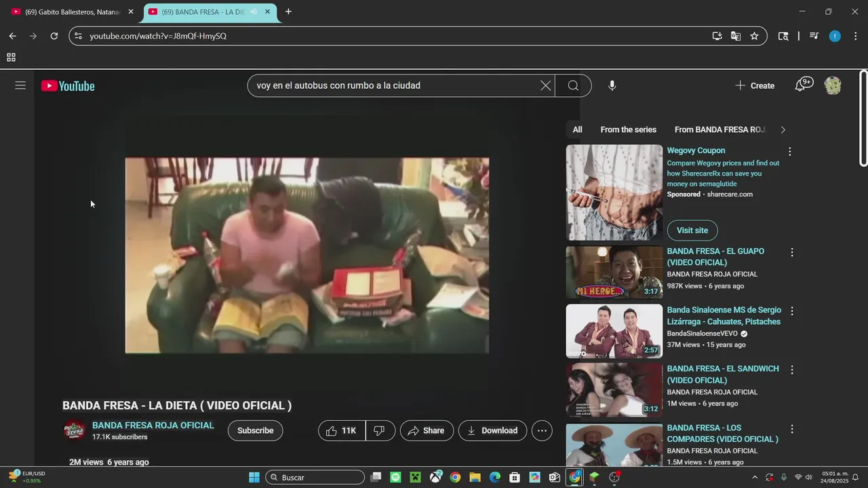This screenshot has width=868, height=488.
Task: Open options for Cahuates, Pistaches video
Action: (x=791, y=311)
